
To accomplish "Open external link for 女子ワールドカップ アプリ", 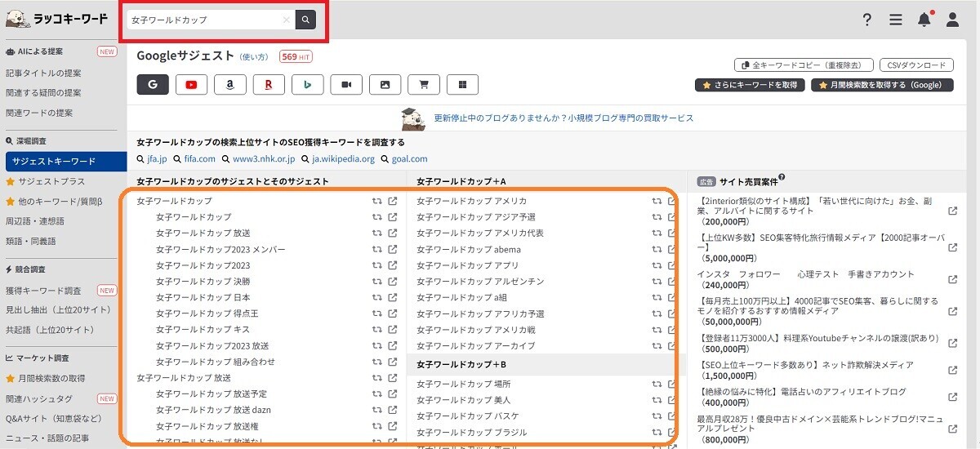I will click(672, 265).
